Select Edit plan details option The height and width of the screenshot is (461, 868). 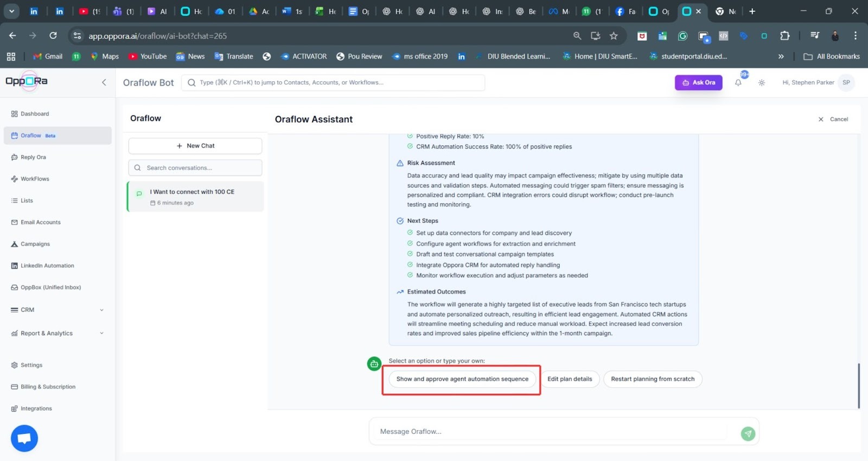(570, 379)
